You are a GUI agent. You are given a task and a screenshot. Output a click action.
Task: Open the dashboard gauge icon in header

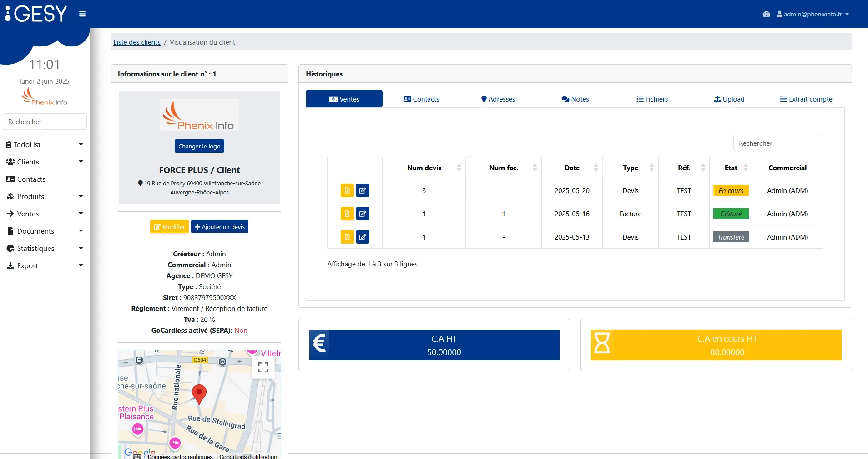(766, 14)
